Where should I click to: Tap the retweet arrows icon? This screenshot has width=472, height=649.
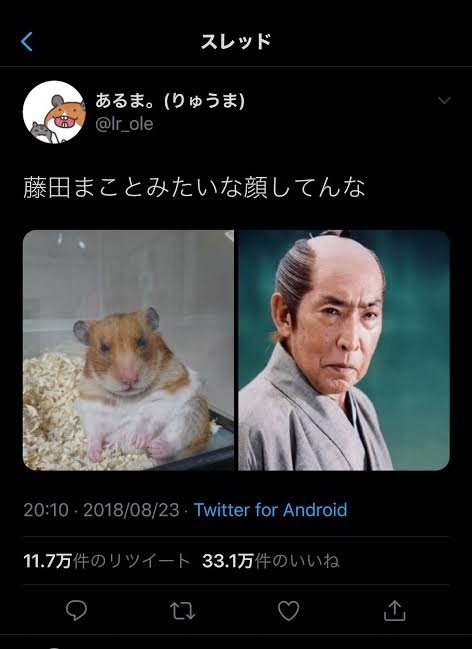pos(183,611)
